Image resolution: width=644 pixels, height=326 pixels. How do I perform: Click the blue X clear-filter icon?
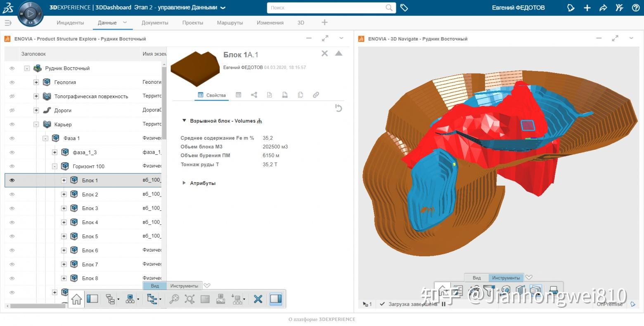tap(258, 299)
